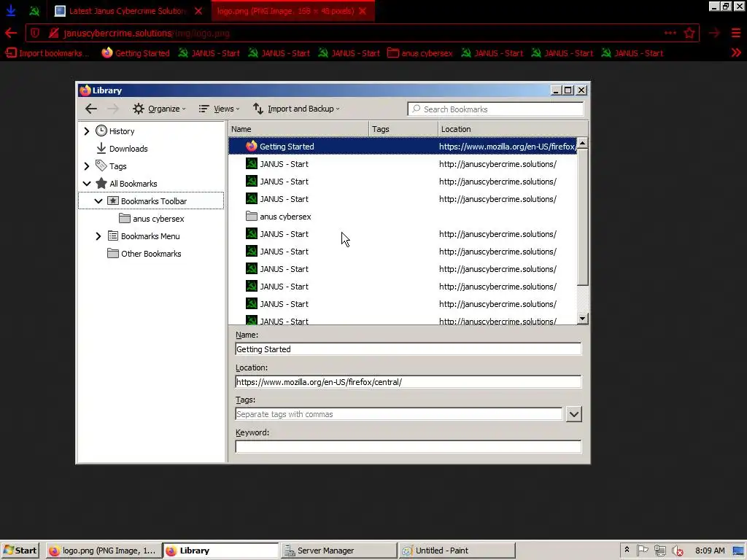Select the anus cybersex folder in list

[403, 216]
